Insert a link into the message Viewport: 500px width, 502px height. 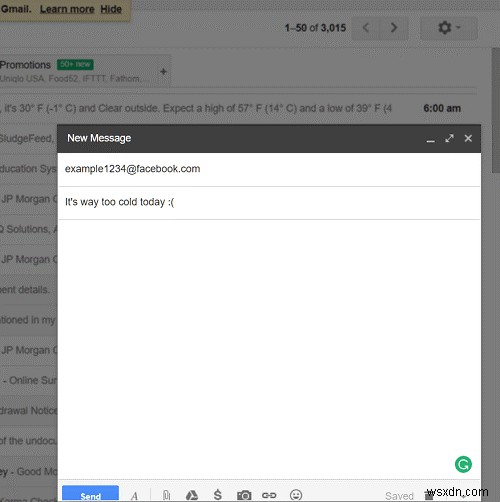pos(269,495)
